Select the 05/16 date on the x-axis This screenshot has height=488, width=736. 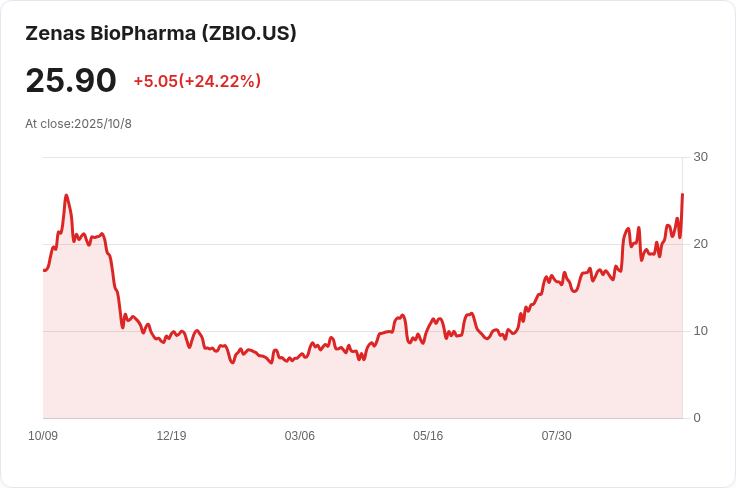click(428, 436)
